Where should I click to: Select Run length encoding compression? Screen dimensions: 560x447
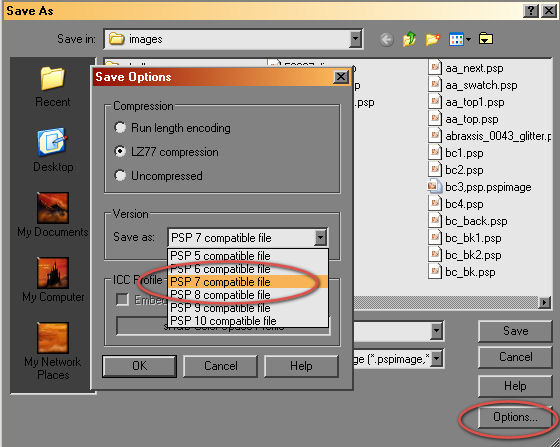pos(120,127)
